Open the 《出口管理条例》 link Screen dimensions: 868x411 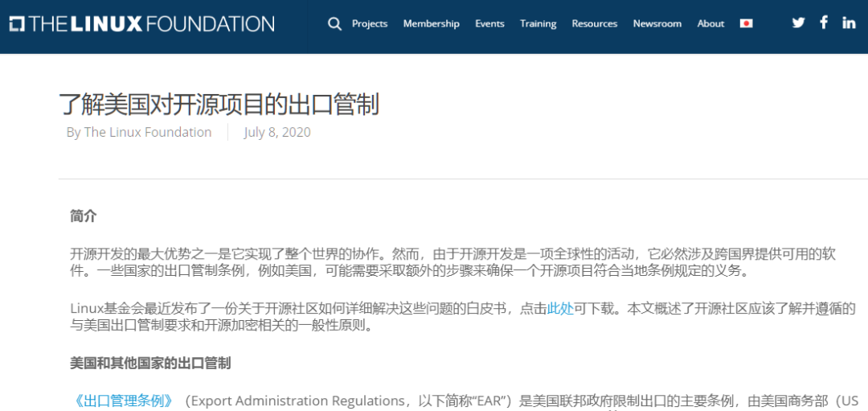point(122,401)
